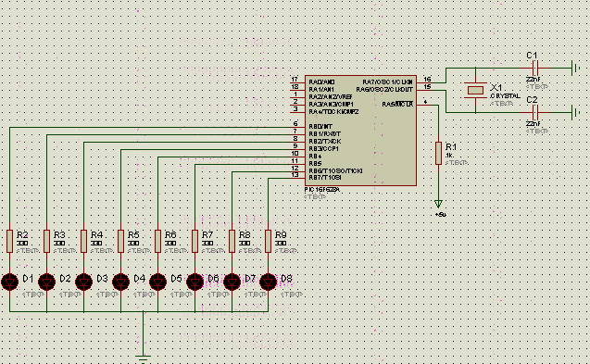Screen dimensions: 590x364
Task: Click the R1 reference label
Action: (x=451, y=147)
